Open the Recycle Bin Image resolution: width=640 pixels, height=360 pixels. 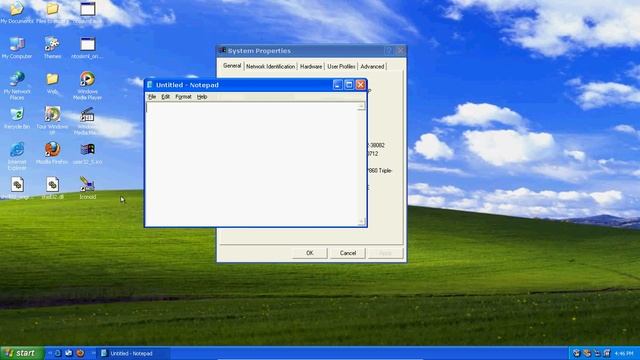pos(17,118)
